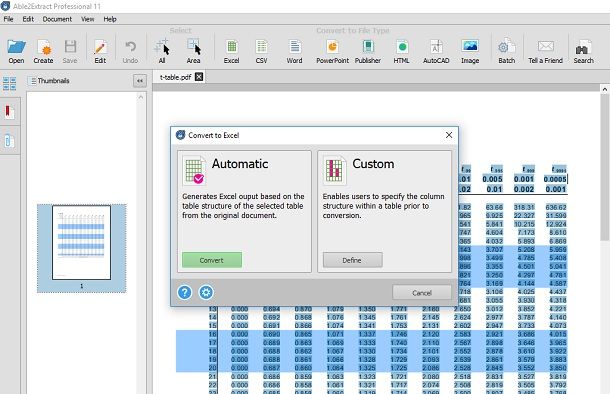Convert to CSV from the toolbar
The height and width of the screenshot is (394, 610).
point(261,51)
